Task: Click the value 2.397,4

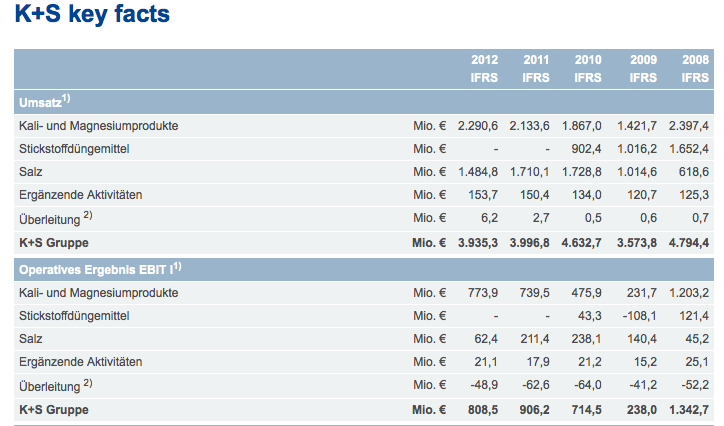Action: tap(689, 126)
